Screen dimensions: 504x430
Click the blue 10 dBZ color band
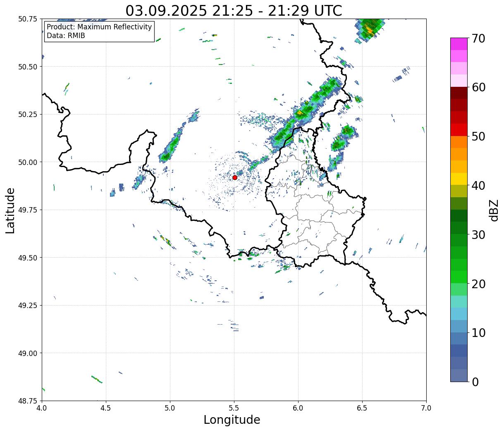[x=459, y=326]
